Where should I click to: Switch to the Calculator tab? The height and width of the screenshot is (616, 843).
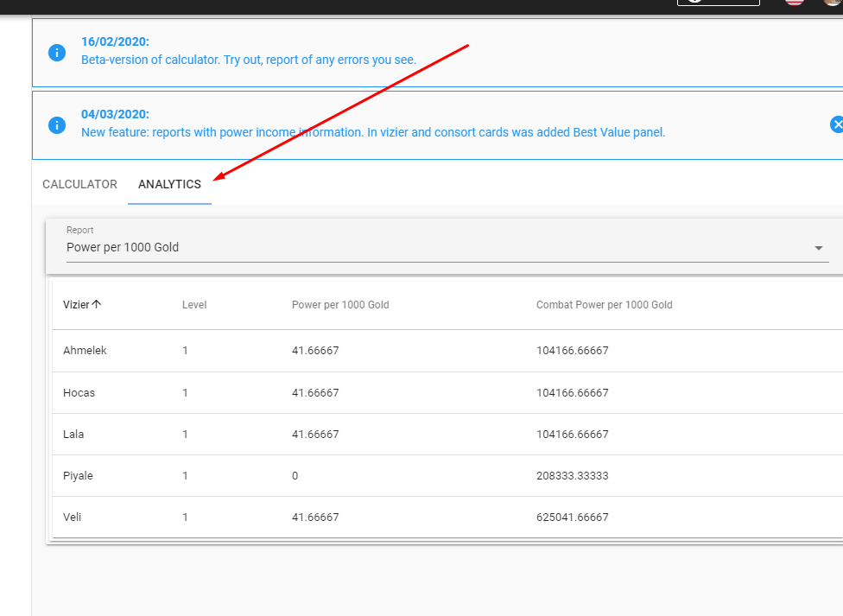pyautogui.click(x=79, y=184)
